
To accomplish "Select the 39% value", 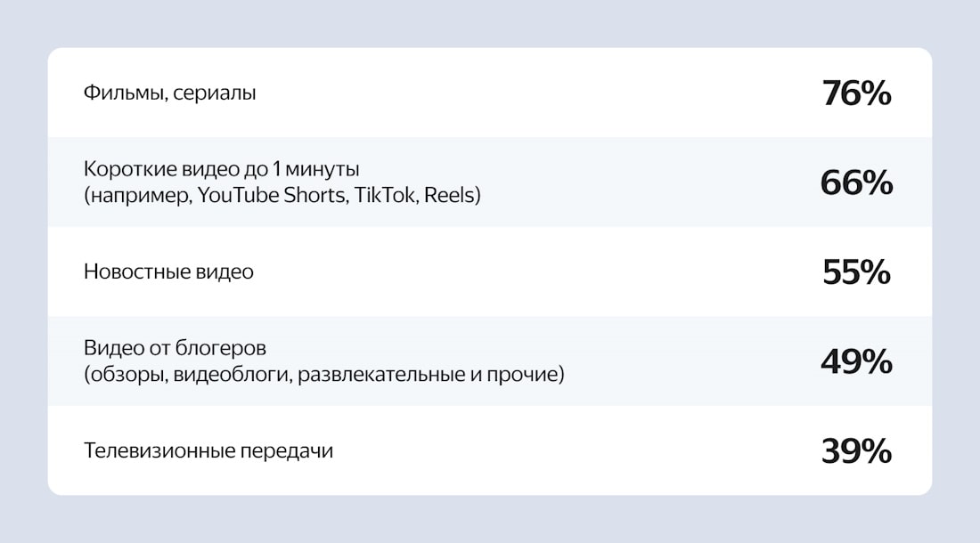I will (x=856, y=451).
